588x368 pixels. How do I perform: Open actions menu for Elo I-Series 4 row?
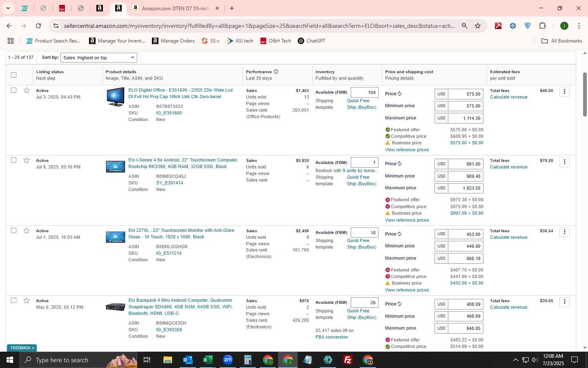pos(565,162)
